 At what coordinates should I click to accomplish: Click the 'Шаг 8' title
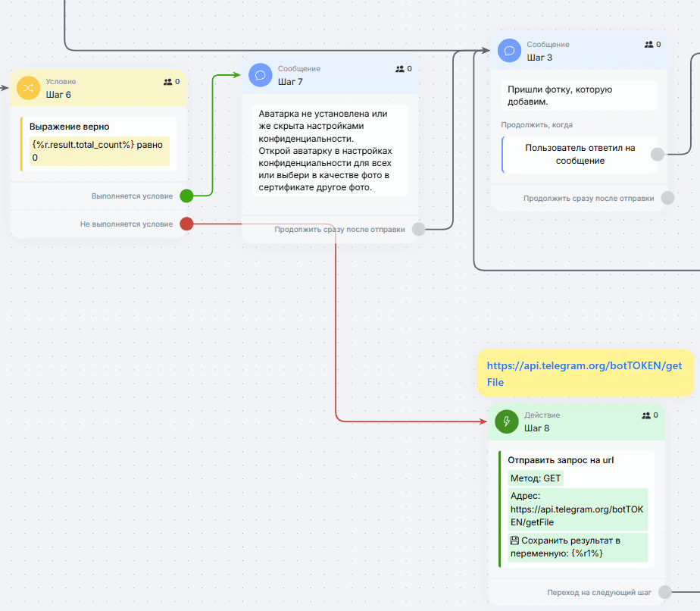coord(536,428)
